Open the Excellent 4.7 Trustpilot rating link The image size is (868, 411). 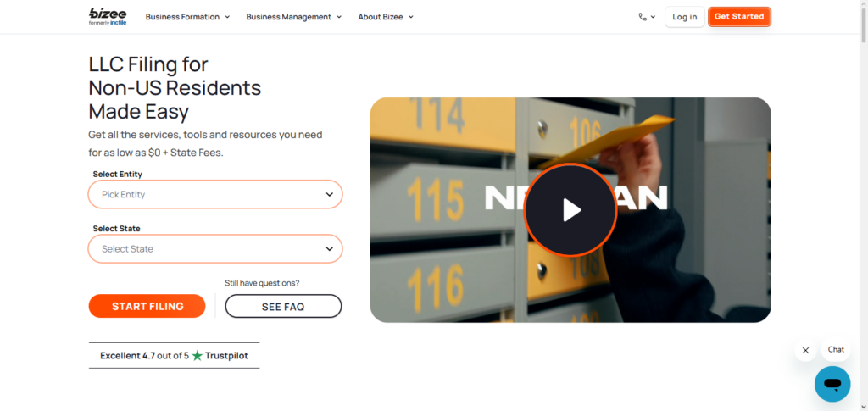click(x=174, y=356)
